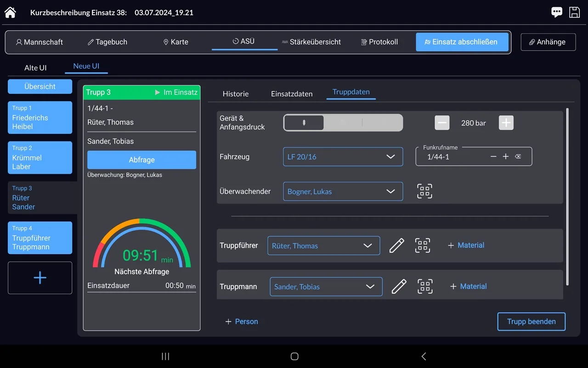Scan a QR code for Truppführer

423,246
